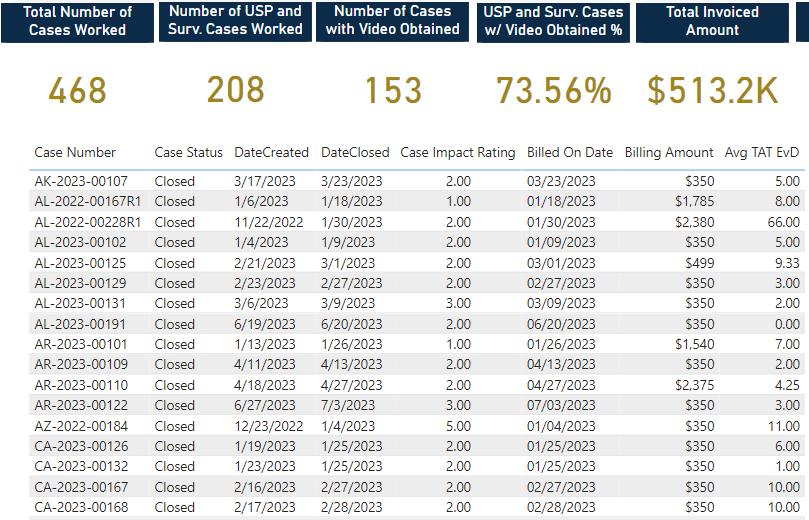Click the $1,785 billing amount cell
Viewport: 809px width, 520px height.
tap(694, 201)
